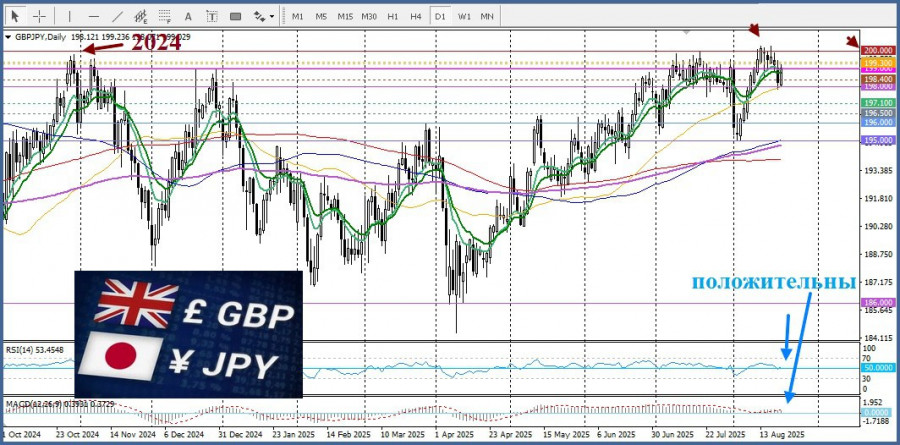The image size is (900, 445).
Task: Switch chart to W1 weekly timeframe
Action: tap(464, 16)
